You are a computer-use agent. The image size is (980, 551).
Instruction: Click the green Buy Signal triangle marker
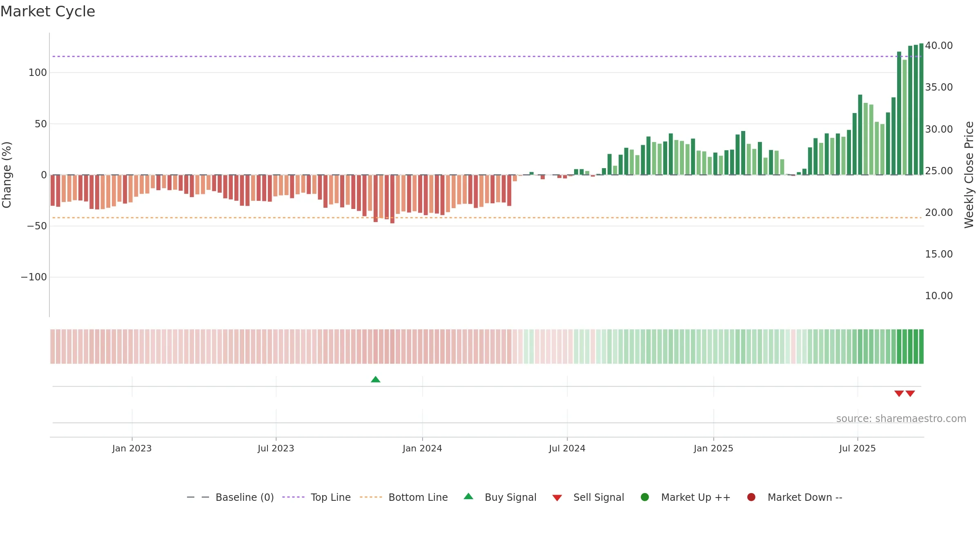pyautogui.click(x=376, y=380)
